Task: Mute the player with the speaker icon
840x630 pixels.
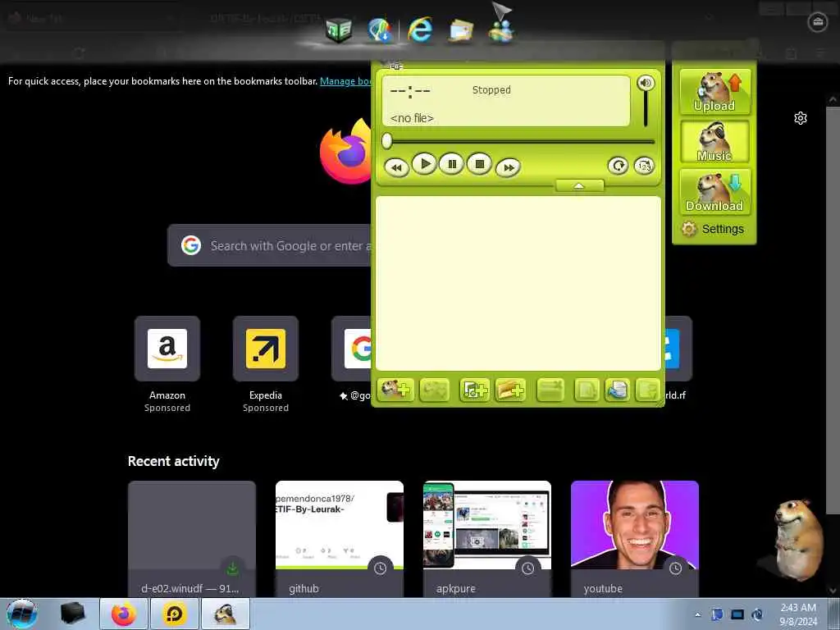Action: tap(646, 83)
